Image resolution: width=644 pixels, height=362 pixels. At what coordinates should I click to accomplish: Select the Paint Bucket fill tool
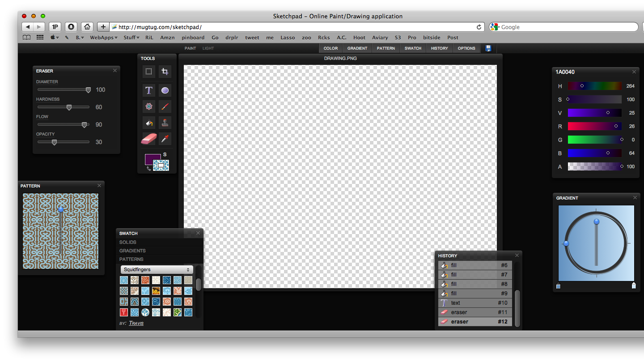click(x=148, y=122)
